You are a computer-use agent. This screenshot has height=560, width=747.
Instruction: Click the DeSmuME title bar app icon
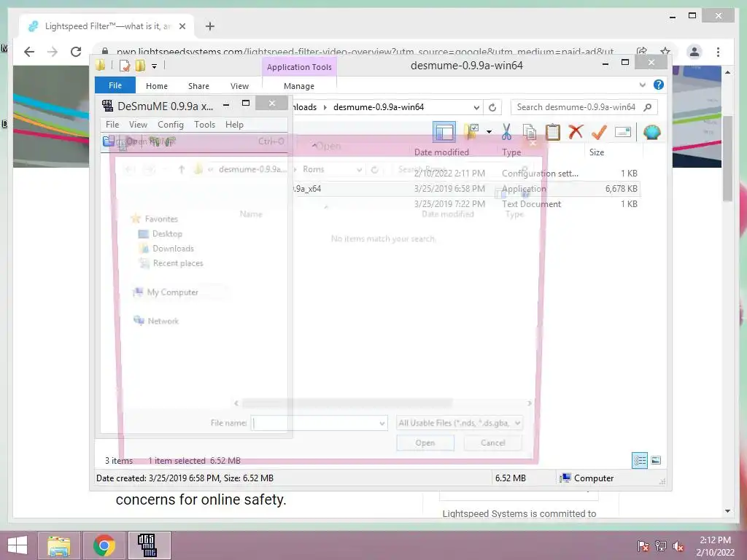(x=108, y=106)
